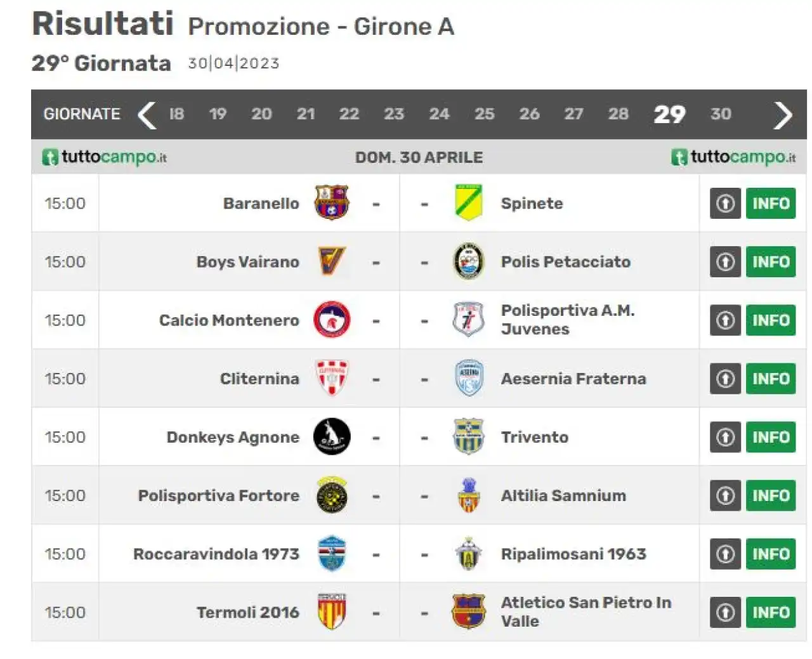Go to earlier giornate with the left chevron
This screenshot has height=659, width=812.
point(147,115)
